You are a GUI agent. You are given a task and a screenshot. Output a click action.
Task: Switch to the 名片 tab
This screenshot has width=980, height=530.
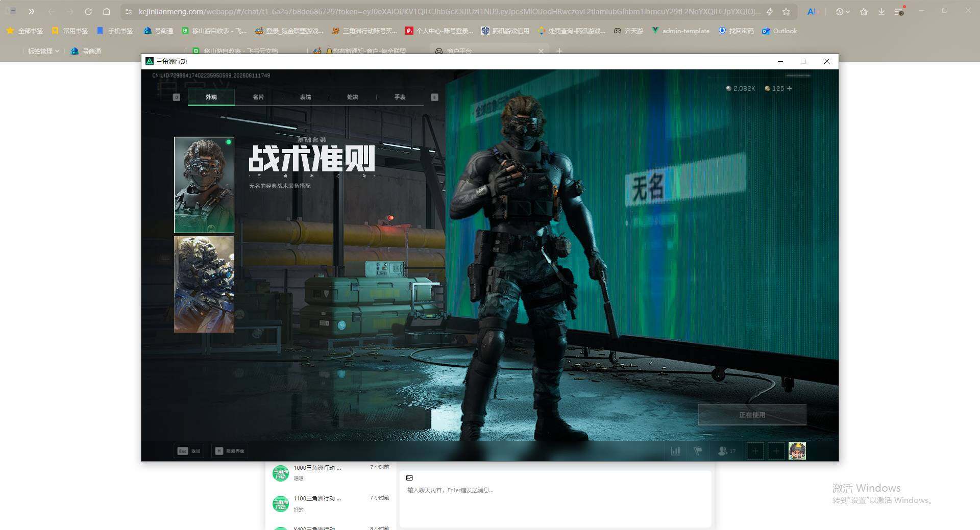coord(258,97)
